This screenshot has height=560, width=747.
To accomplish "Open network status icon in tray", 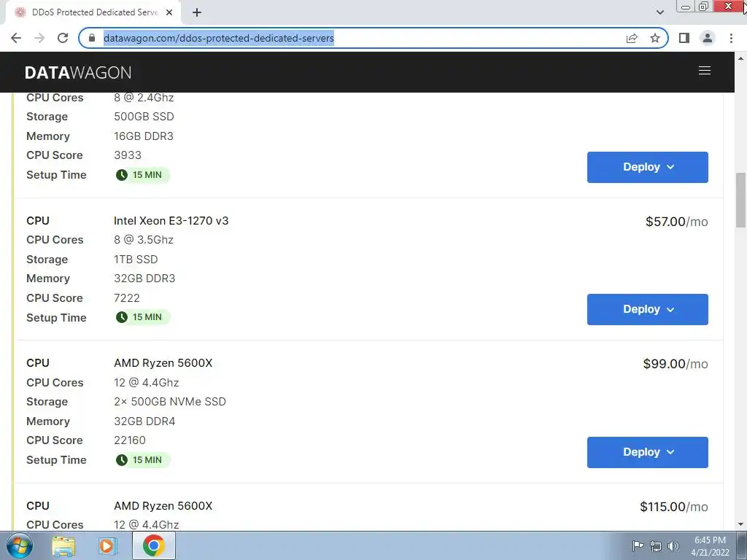I will point(656,546).
